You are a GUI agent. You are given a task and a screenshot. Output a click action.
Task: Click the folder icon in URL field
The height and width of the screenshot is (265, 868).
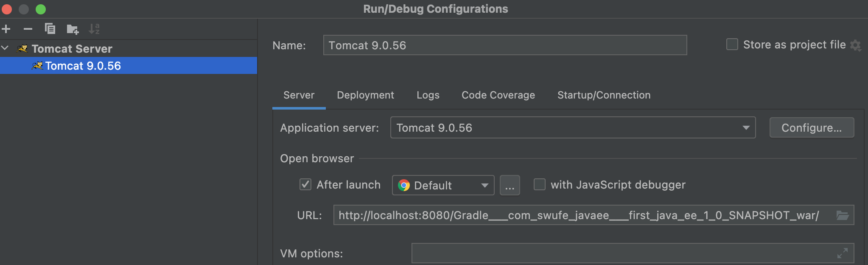point(842,215)
